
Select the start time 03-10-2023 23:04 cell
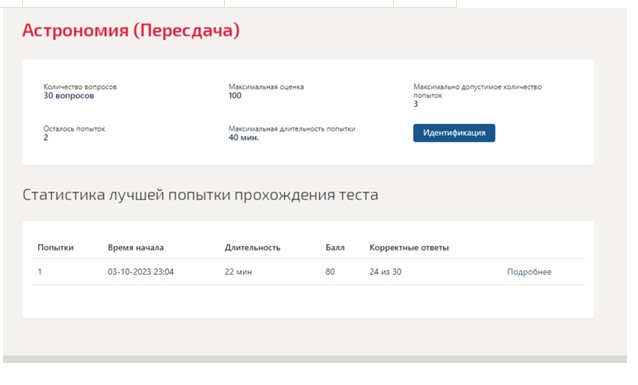pyautogui.click(x=140, y=272)
